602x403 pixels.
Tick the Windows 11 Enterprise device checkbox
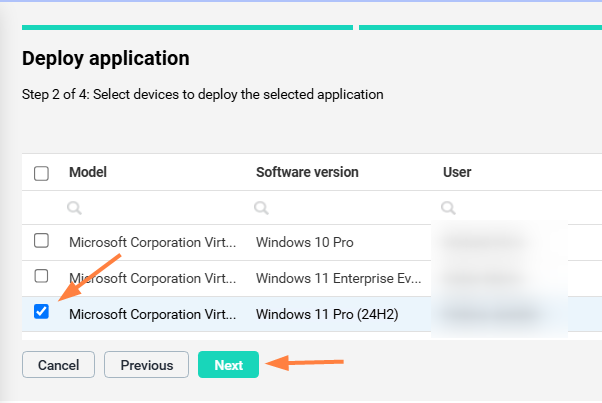coord(41,276)
